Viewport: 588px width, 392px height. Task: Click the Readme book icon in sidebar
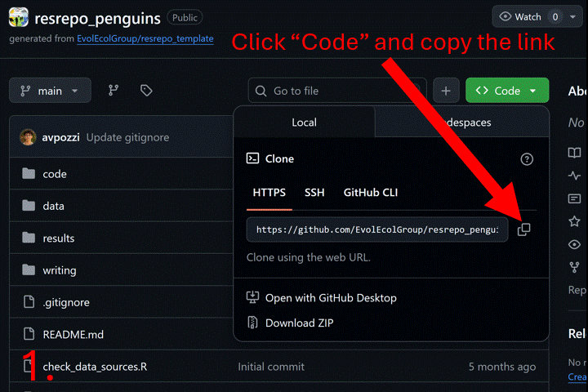tap(574, 152)
